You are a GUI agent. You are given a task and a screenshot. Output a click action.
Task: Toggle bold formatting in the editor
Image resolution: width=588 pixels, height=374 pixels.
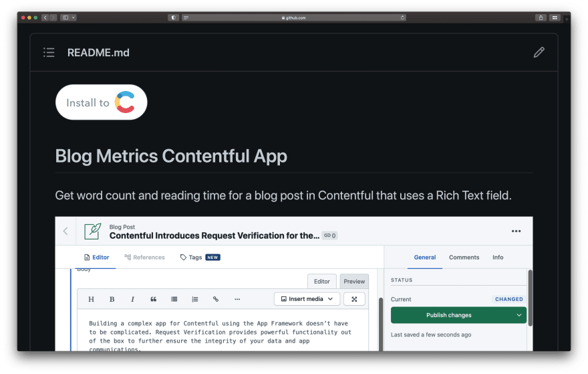click(x=112, y=299)
